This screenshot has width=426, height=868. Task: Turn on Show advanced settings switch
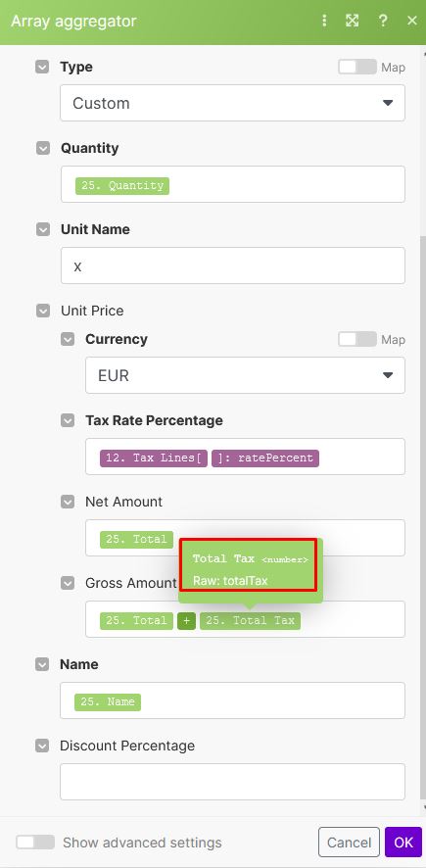(x=35, y=843)
